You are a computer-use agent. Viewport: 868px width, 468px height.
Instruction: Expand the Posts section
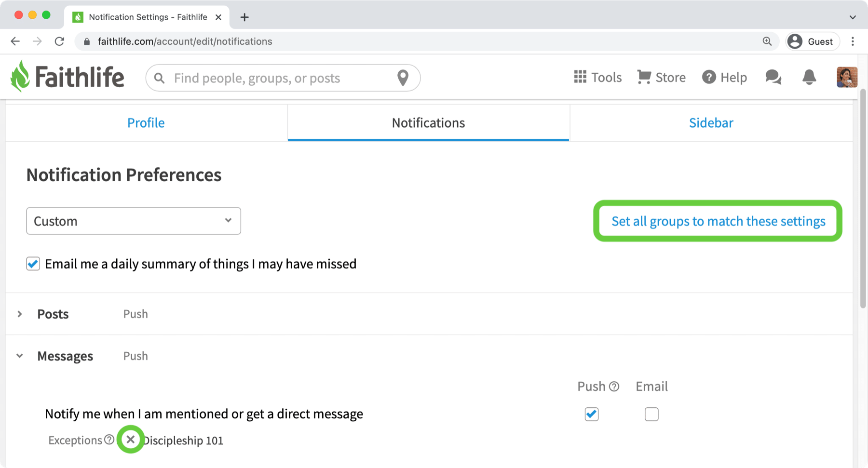point(20,314)
